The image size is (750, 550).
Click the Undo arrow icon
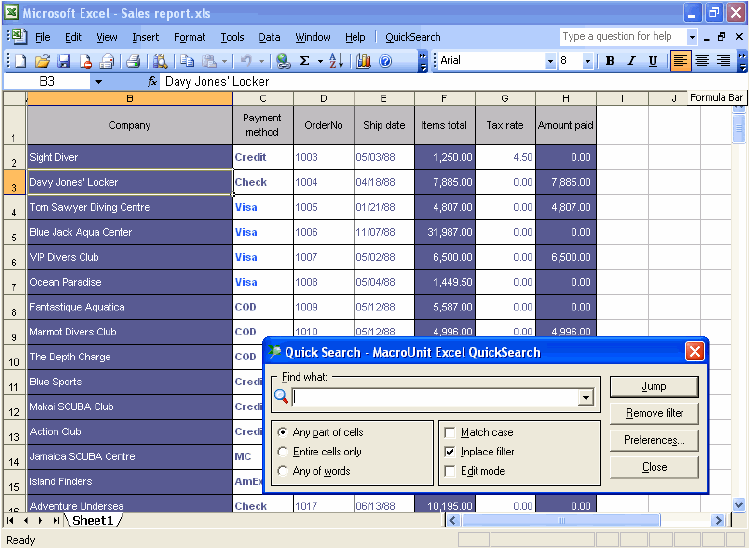246,61
